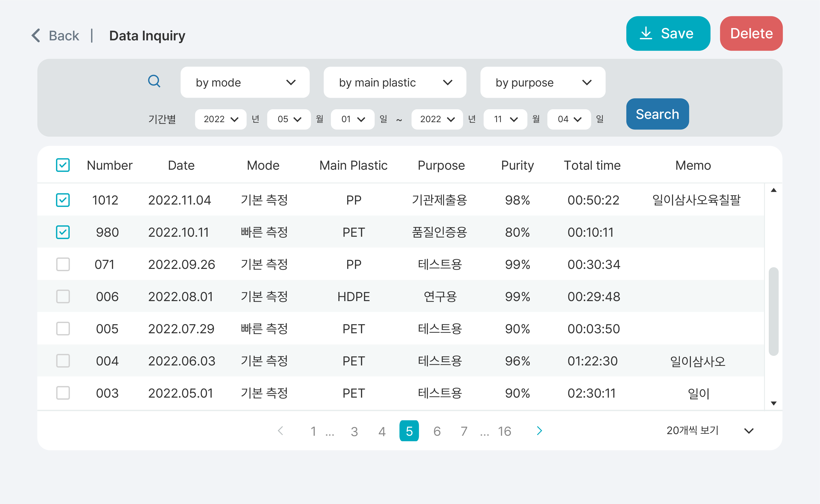Open the start month 05 dropdown

(289, 119)
